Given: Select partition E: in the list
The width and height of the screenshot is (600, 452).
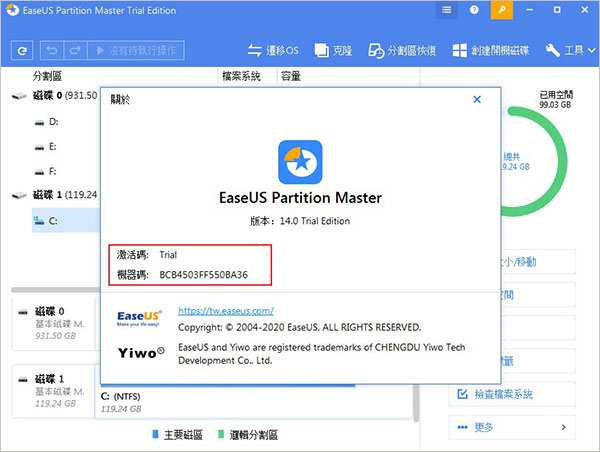Looking at the screenshot, I should [52, 147].
